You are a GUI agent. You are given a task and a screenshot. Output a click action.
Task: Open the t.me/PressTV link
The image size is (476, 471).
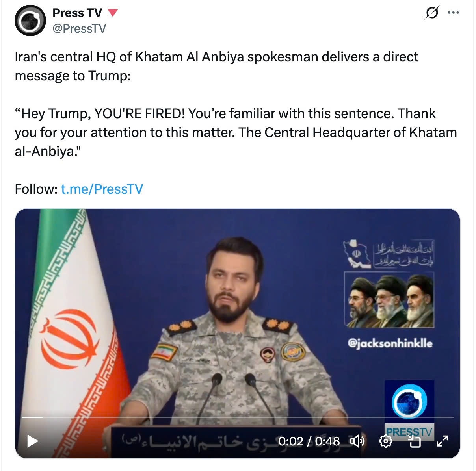pos(102,189)
